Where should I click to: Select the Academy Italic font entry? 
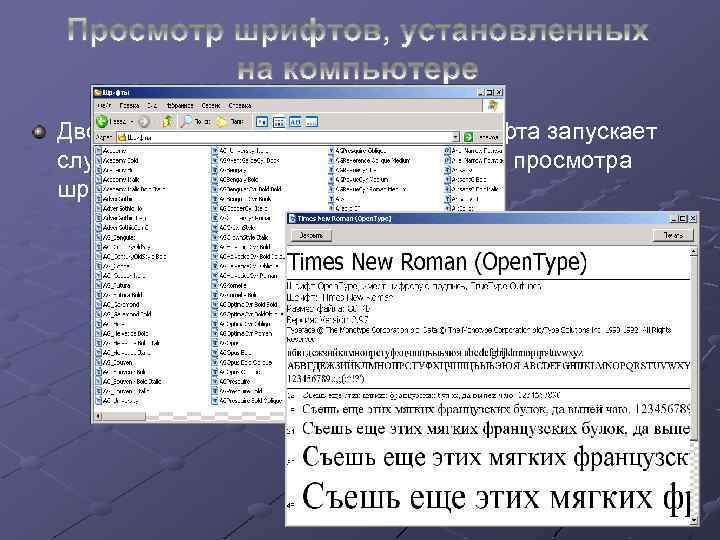click(117, 180)
